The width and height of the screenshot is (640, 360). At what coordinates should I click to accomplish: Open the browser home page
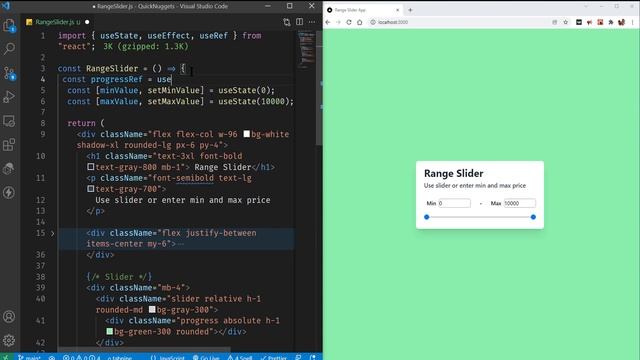pyautogui.click(x=360, y=22)
